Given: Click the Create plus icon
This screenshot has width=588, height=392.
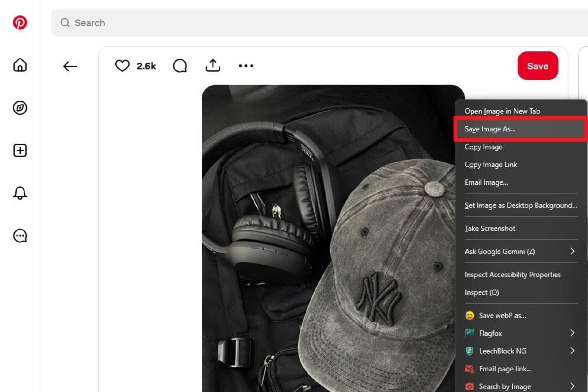Looking at the screenshot, I should coord(20,150).
